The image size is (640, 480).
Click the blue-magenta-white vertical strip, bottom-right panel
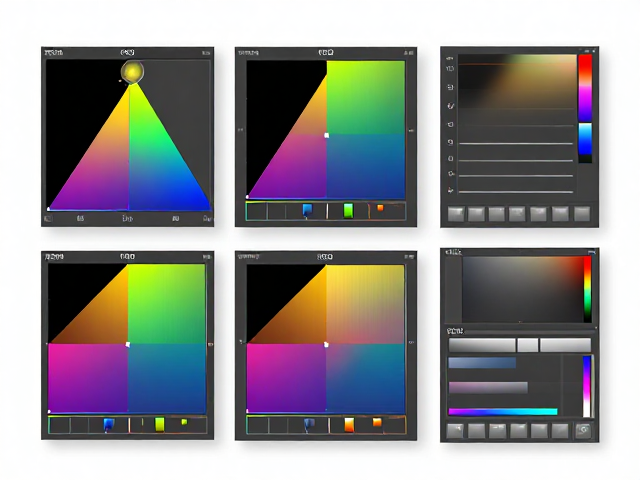coord(587,386)
